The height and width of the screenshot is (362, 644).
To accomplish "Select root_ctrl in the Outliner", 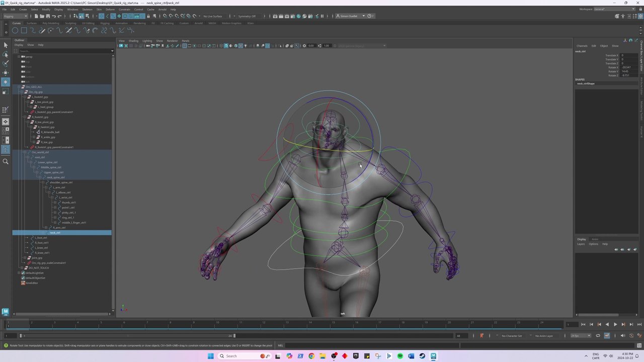I will [x=40, y=157].
